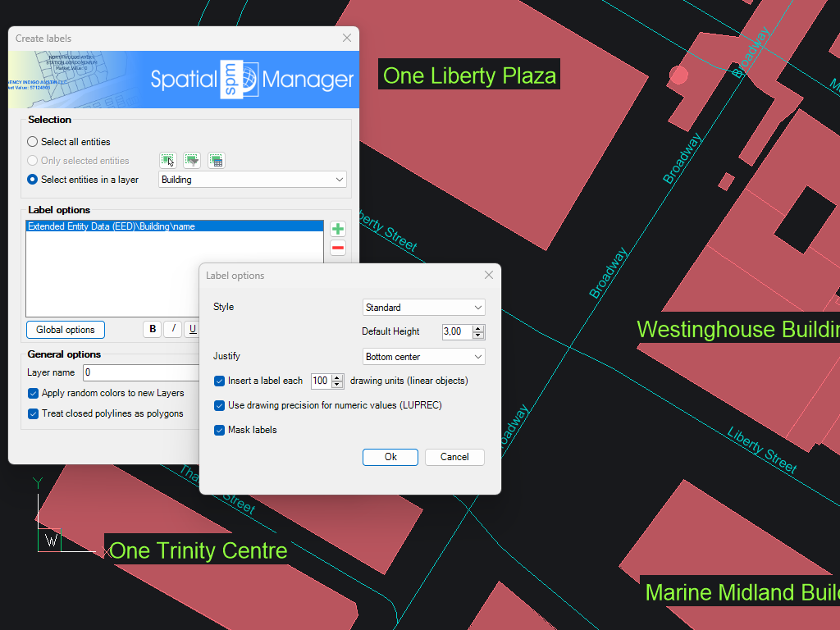
Task: Remove label field with red minus
Action: 337,248
